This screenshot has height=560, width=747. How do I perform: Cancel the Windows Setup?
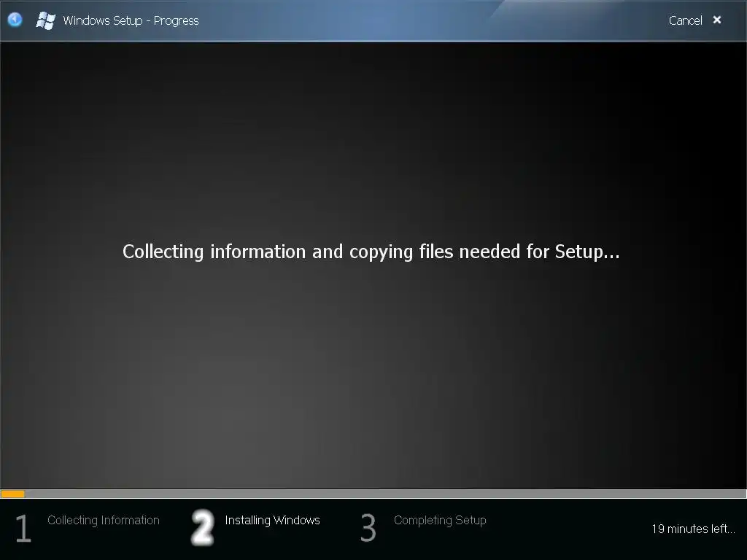(x=685, y=20)
